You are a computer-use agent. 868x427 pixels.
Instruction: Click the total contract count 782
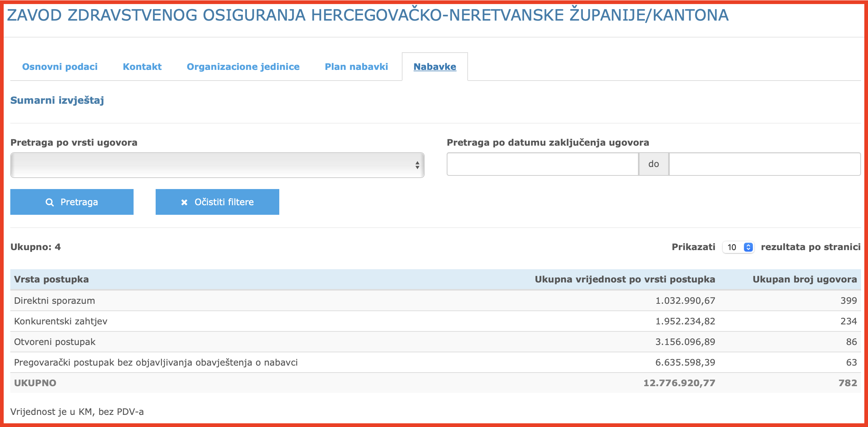[848, 383]
